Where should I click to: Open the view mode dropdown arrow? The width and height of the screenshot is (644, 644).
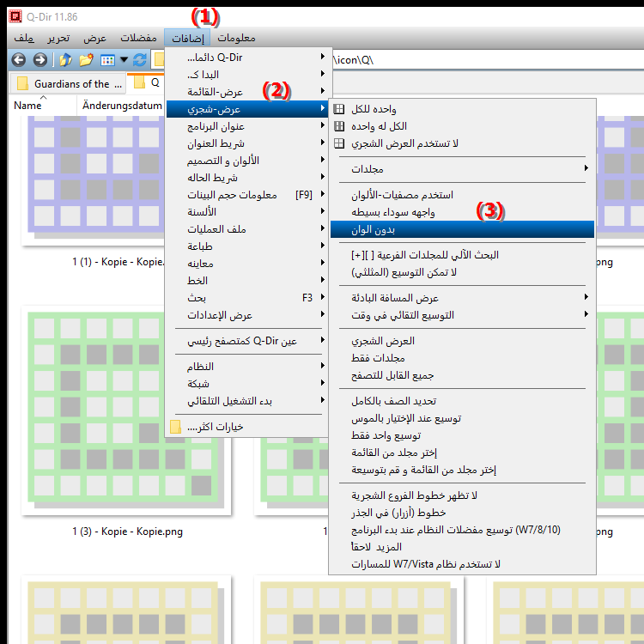tap(124, 60)
